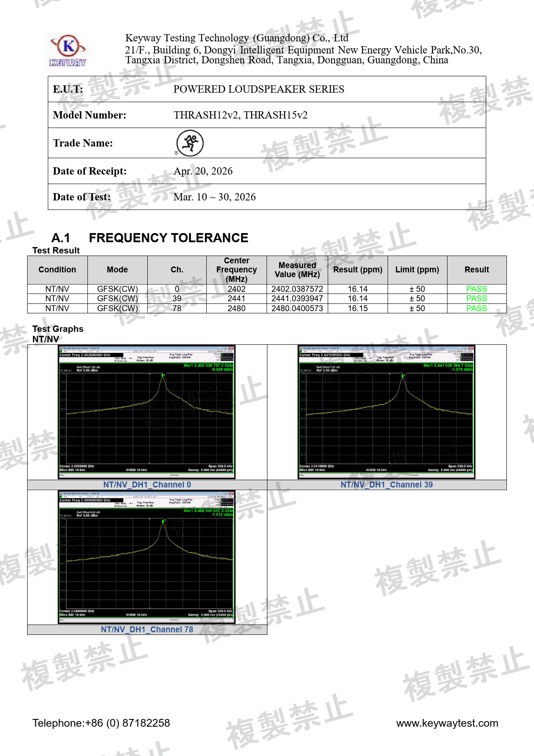Click center frequency cell "2480"
This screenshot has height=756, width=534.
(236, 309)
